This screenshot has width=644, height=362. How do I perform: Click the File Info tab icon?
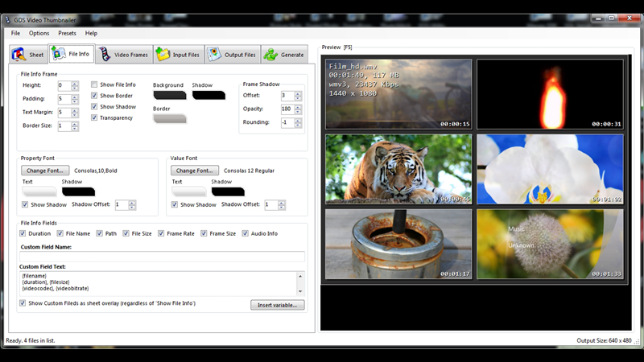pyautogui.click(x=58, y=53)
